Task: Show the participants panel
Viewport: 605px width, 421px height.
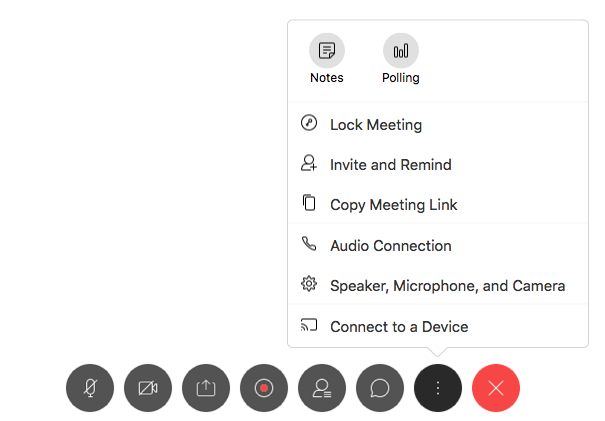Action: pos(322,388)
